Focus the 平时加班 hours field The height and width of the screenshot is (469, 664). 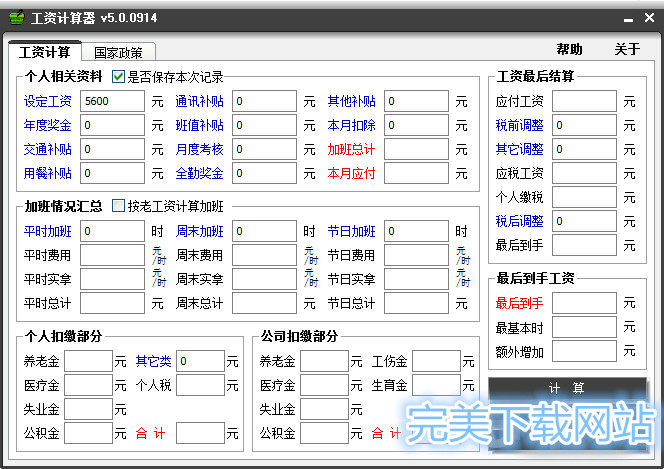click(112, 231)
